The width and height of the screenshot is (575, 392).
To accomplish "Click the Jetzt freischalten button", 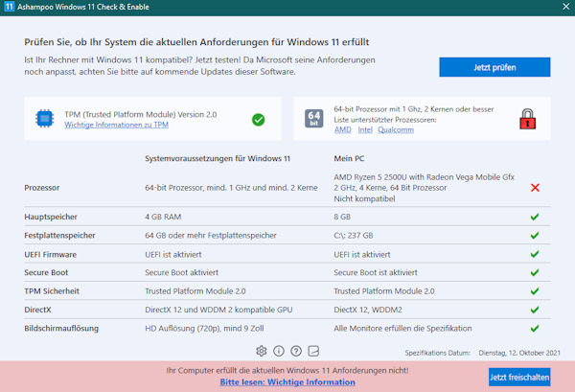I will [x=519, y=377].
